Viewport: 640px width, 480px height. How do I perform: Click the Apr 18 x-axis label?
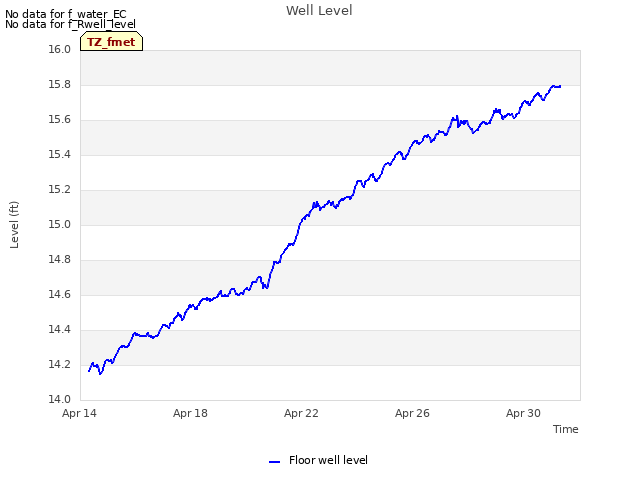point(190,413)
